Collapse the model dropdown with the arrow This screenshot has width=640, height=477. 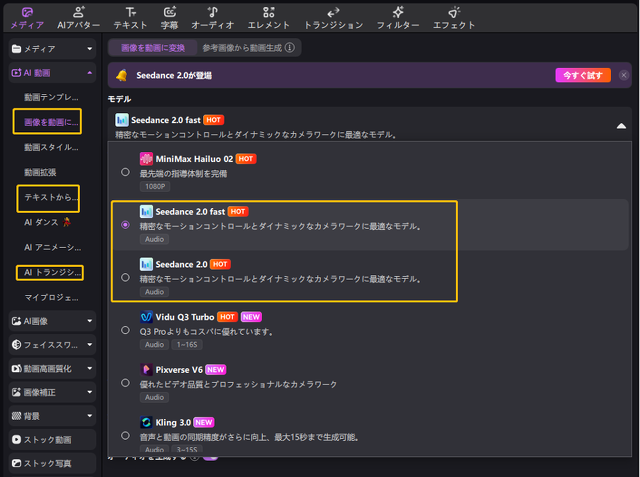[x=621, y=126]
